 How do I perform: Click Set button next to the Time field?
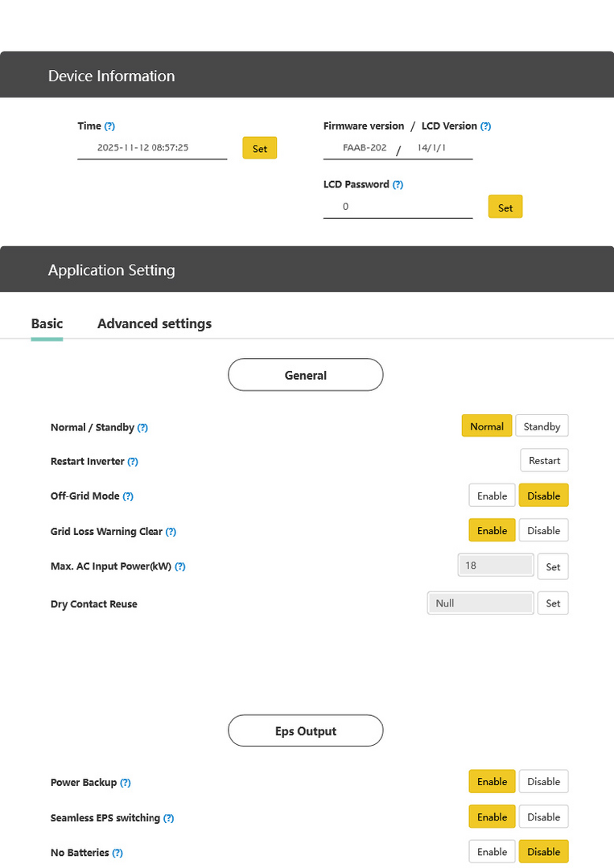pyautogui.click(x=260, y=149)
